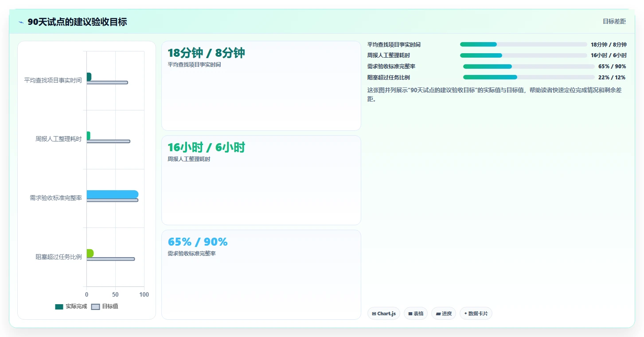
Task: Click the 需求验收标准完整率 progress bar
Action: click(529, 67)
